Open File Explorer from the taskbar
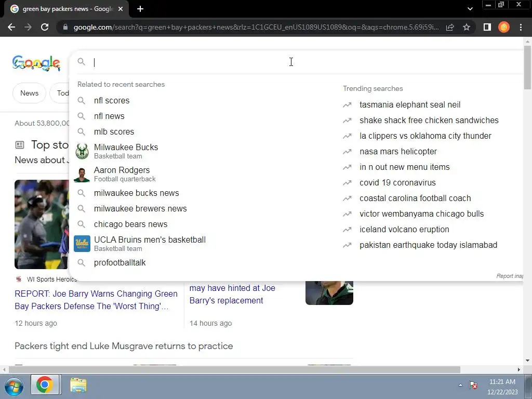Image resolution: width=532 pixels, height=399 pixels. coord(78,386)
